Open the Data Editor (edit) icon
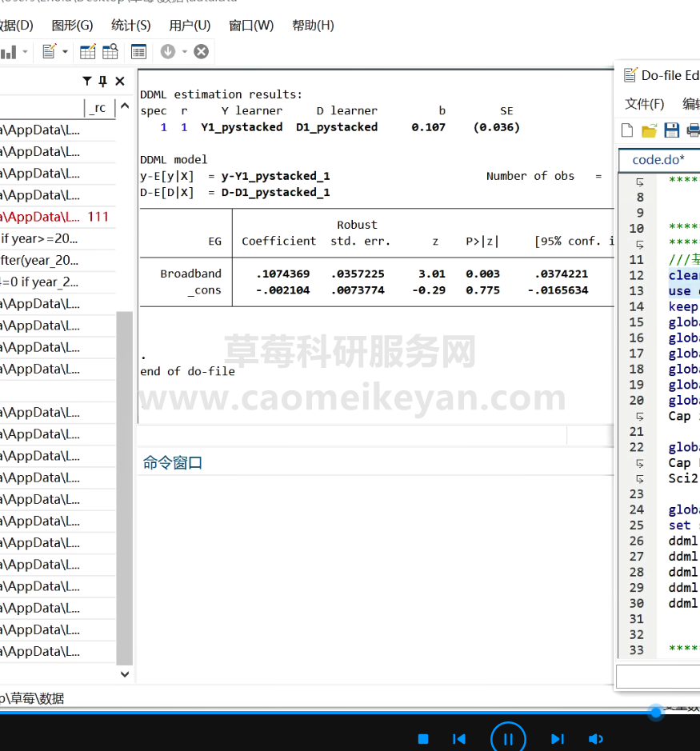Image resolution: width=700 pixels, height=751 pixels. (88, 51)
